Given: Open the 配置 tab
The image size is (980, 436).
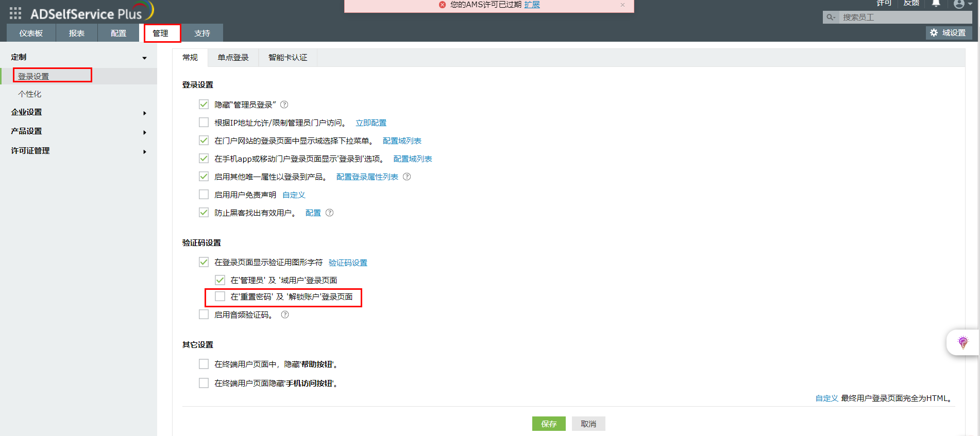Looking at the screenshot, I should coord(119,33).
